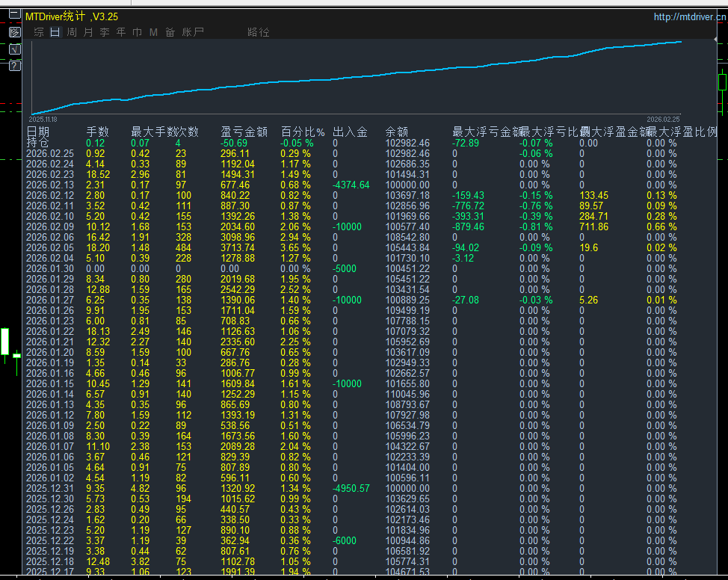Switch to the 年 yearly tab
This screenshot has height=580, width=728.
pyautogui.click(x=121, y=32)
